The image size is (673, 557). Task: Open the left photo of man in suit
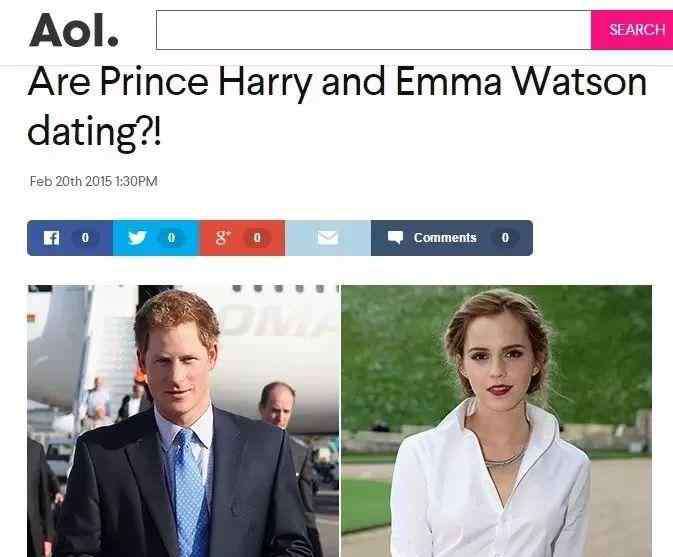tap(183, 421)
